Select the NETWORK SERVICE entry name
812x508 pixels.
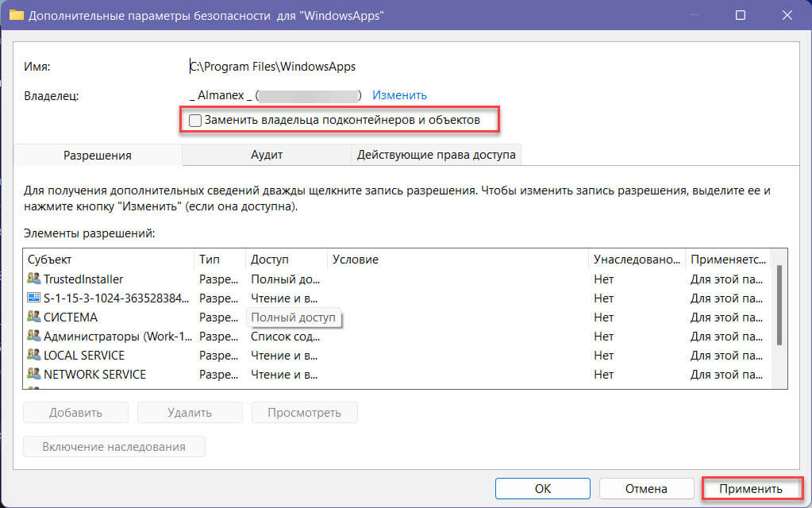pyautogui.click(x=94, y=375)
